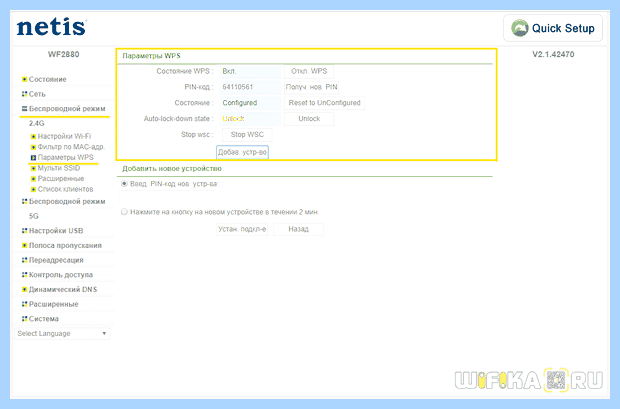Screen dimensions: 620x409
Task: Click the yellow Unlock state value
Action: [233, 119]
